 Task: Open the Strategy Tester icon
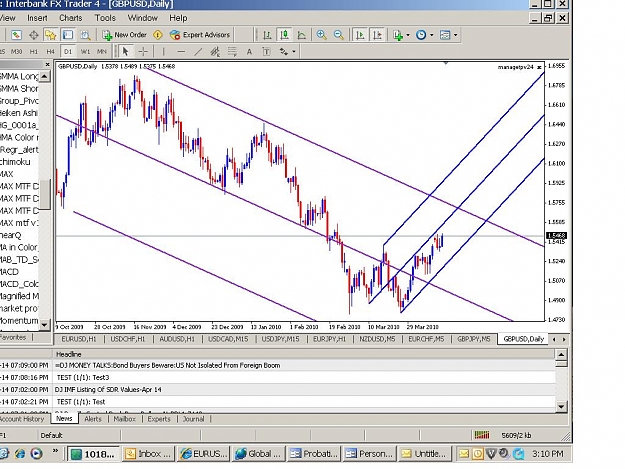click(85, 35)
